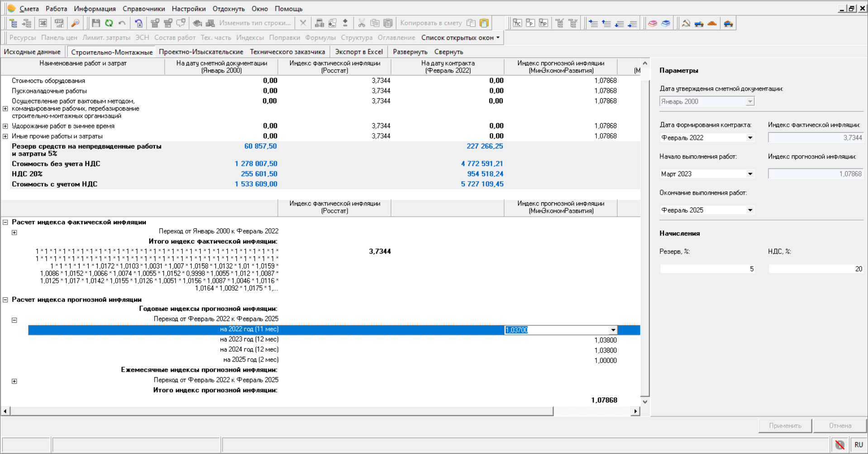Screen dimensions: 868x454
Task: Expand the 'Иные прочие работы и затраты' row
Action: (5, 136)
